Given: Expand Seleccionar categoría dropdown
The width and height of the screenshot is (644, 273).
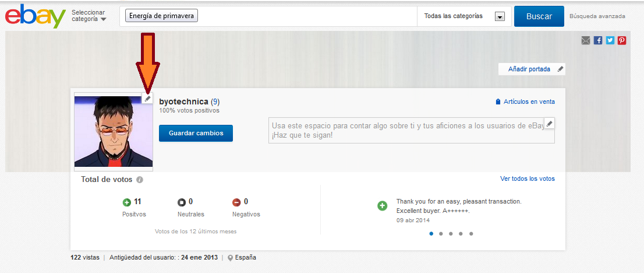Looking at the screenshot, I should (x=89, y=16).
